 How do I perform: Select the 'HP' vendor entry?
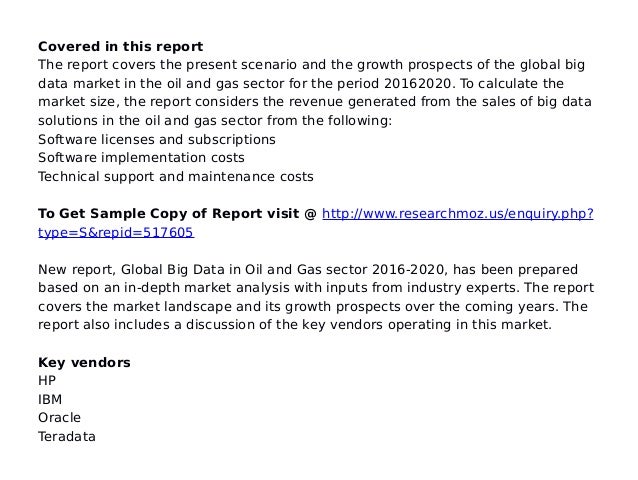pos(47,381)
